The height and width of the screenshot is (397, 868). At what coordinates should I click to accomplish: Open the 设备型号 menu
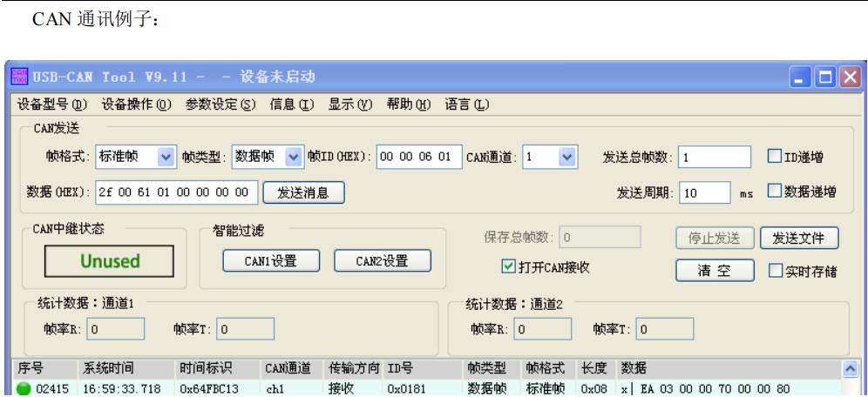[52, 104]
